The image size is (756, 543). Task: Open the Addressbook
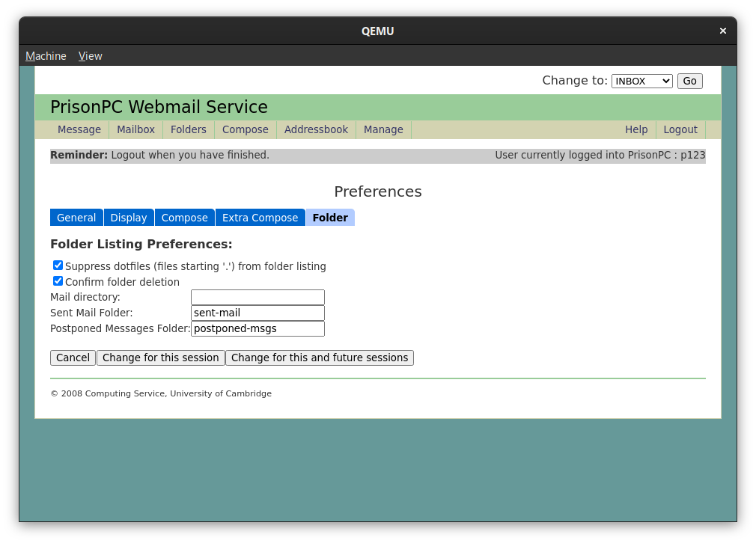click(316, 129)
